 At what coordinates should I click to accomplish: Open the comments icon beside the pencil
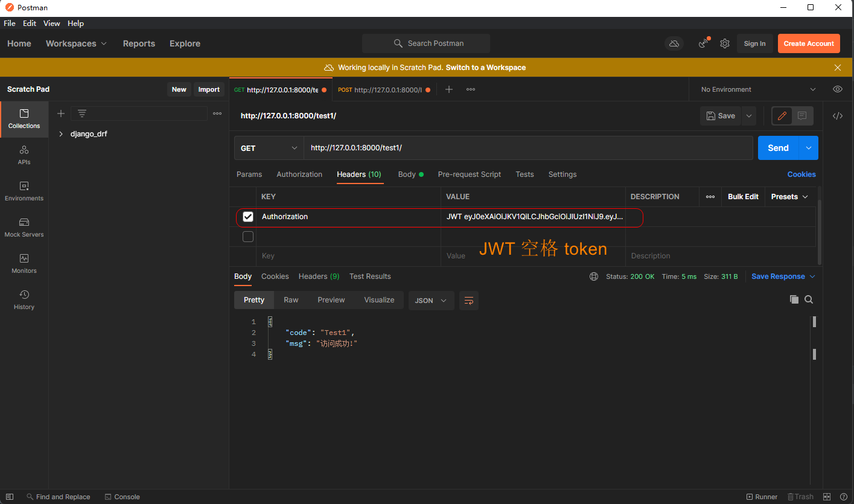click(802, 116)
